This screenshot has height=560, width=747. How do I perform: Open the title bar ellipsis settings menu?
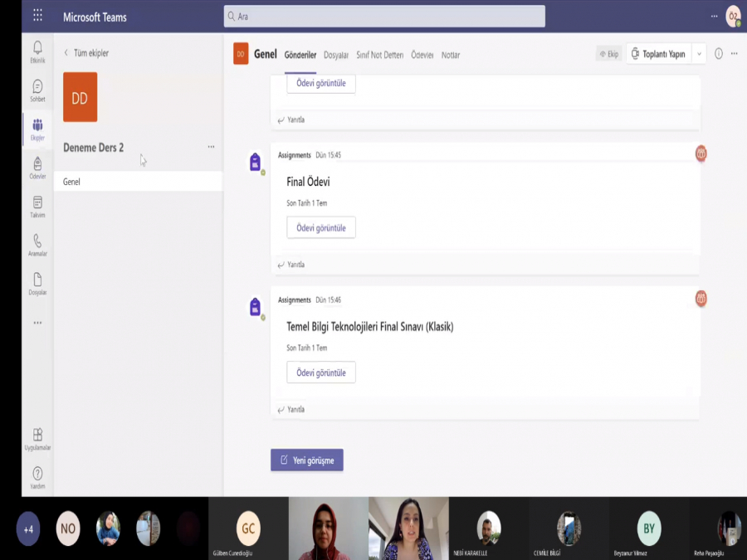pos(714,17)
